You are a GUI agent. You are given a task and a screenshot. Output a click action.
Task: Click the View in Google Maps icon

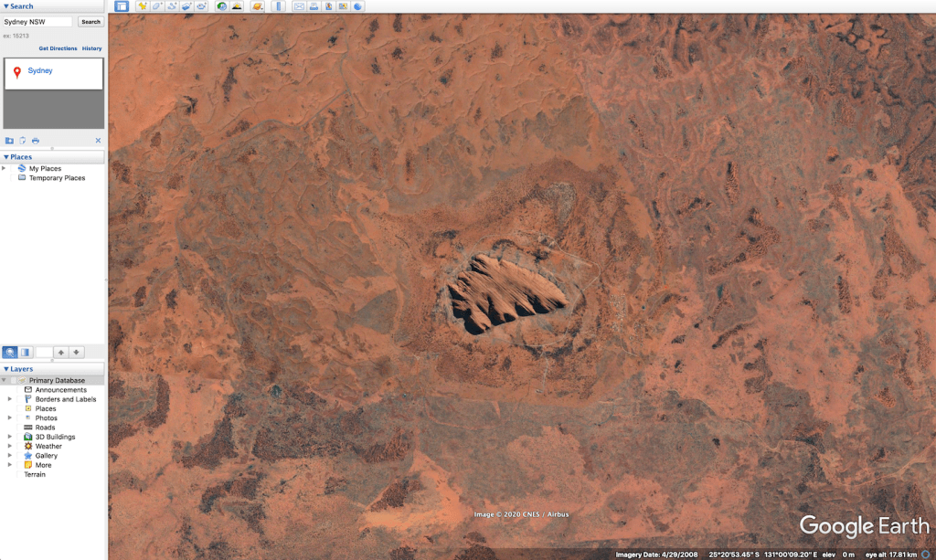(343, 6)
